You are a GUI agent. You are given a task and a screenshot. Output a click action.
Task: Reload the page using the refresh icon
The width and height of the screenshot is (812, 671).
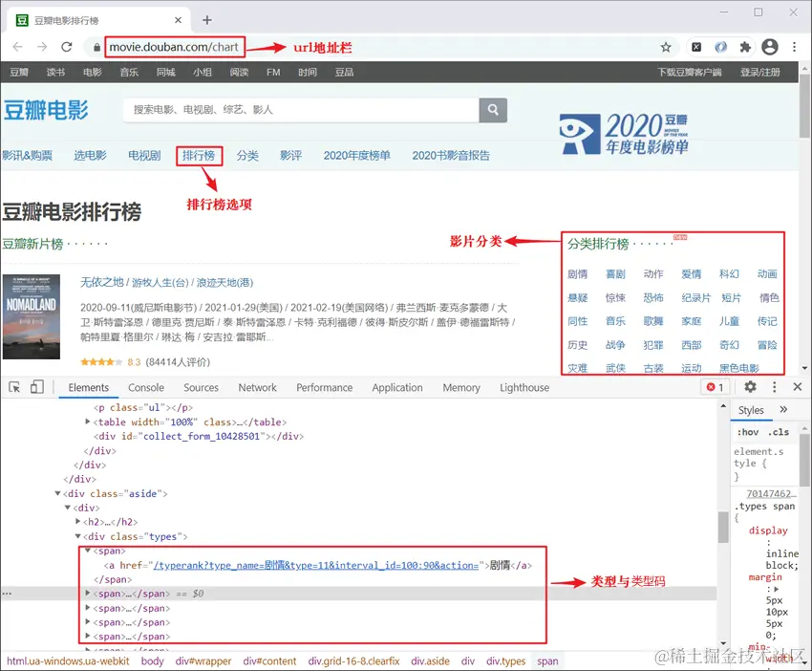(66, 48)
